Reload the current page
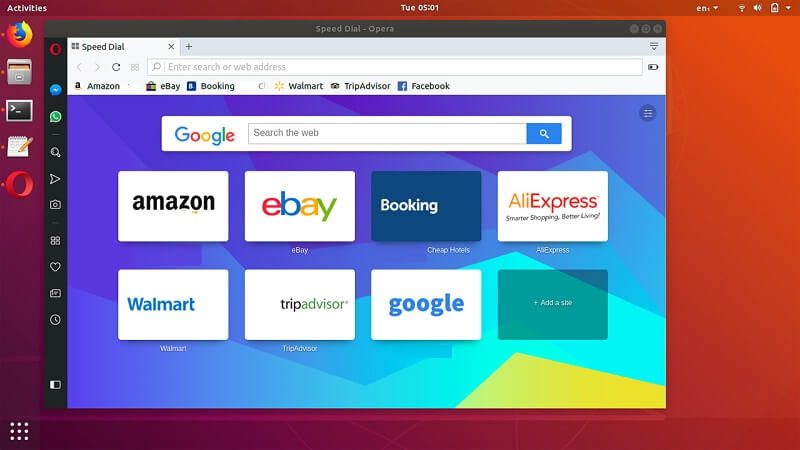The width and height of the screenshot is (800, 450). click(x=116, y=67)
